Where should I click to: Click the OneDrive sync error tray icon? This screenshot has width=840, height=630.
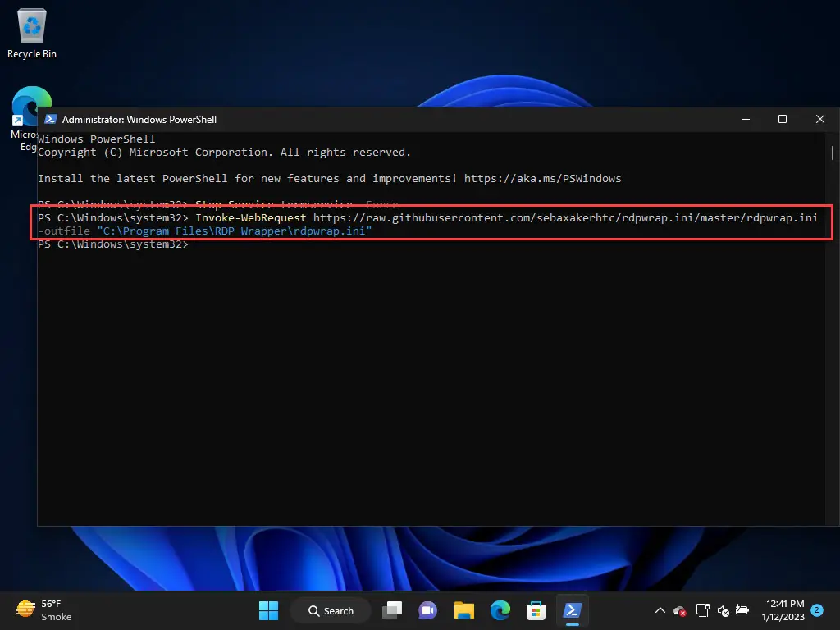(678, 610)
